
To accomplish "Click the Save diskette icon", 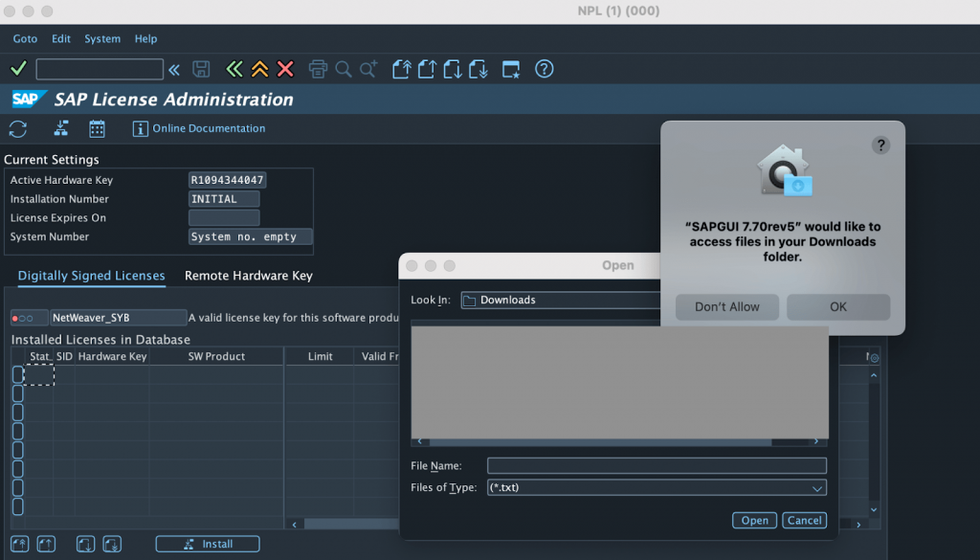I will (201, 69).
